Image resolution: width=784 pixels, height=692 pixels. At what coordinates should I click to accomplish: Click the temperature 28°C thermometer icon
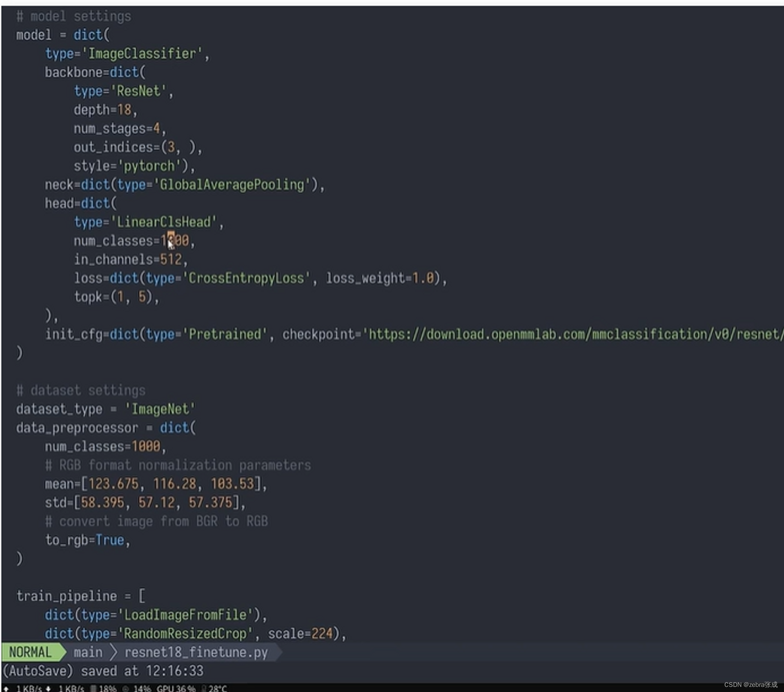coord(204,688)
